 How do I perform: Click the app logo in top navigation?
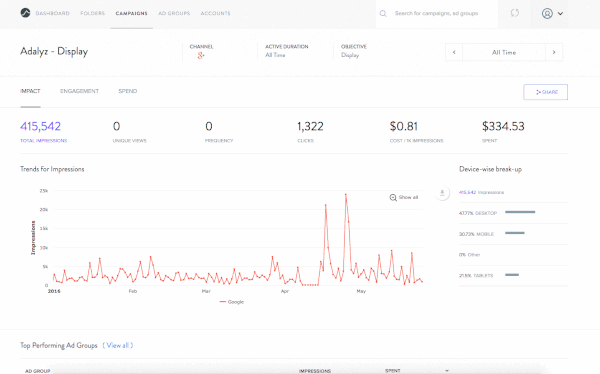point(25,13)
